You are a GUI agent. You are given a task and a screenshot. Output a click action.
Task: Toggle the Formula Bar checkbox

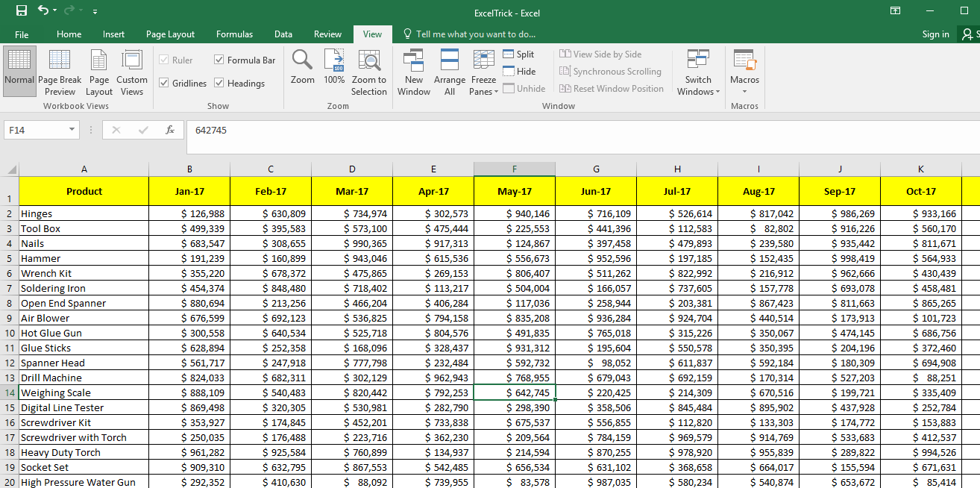click(219, 60)
